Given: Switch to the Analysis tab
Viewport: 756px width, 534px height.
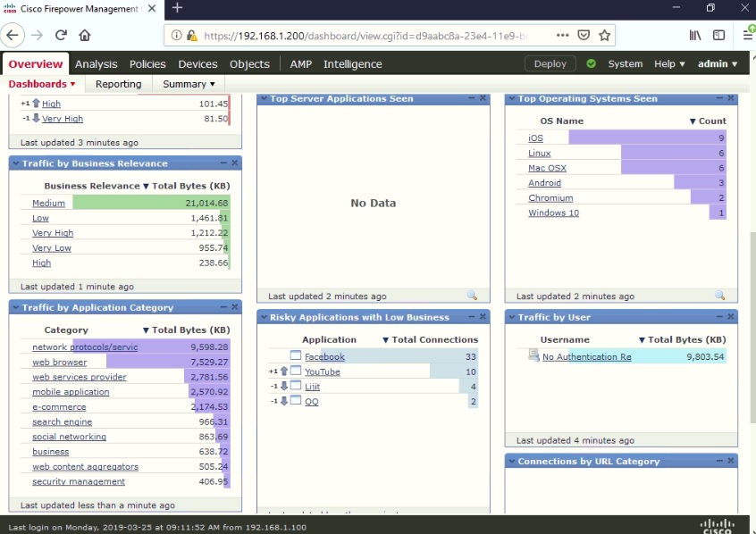Looking at the screenshot, I should (96, 63).
